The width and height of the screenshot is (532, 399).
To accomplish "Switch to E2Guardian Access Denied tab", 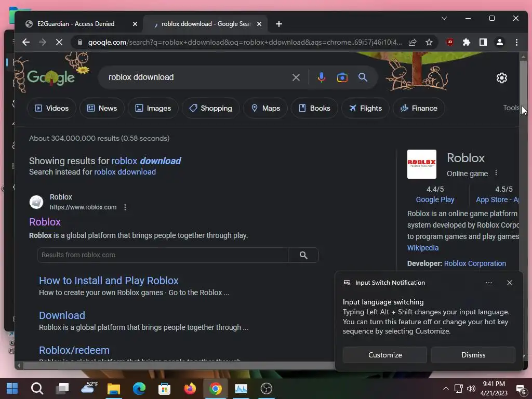I will [76, 24].
